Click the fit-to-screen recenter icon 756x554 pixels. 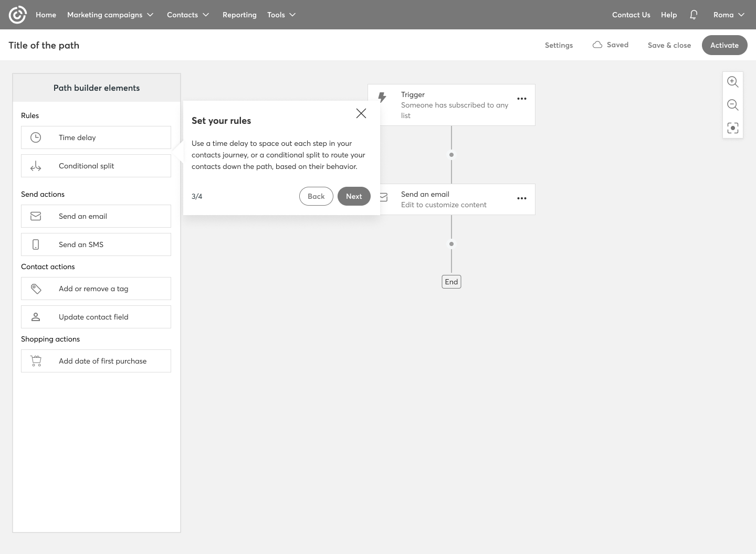tap(732, 128)
